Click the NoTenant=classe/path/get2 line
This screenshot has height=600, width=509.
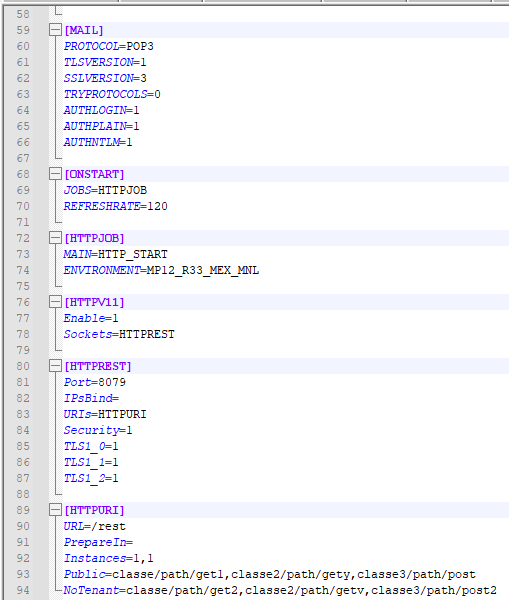click(280, 590)
